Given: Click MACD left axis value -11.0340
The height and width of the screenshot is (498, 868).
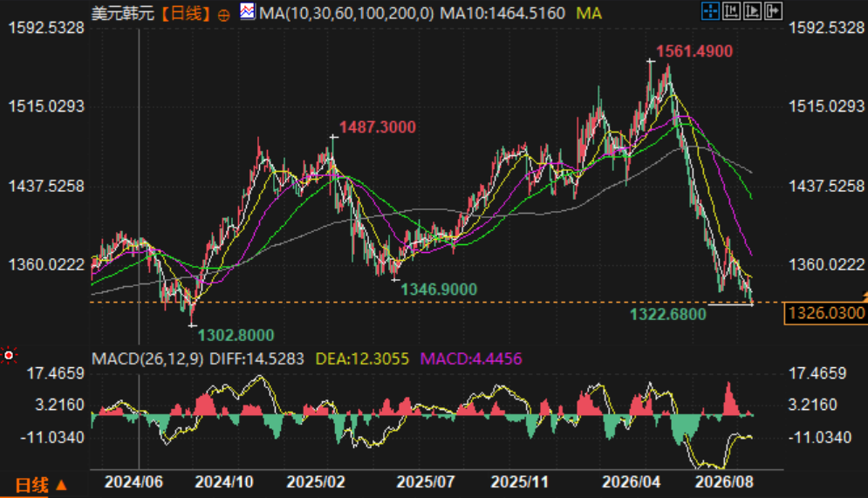Looking at the screenshot, I should (x=52, y=438).
